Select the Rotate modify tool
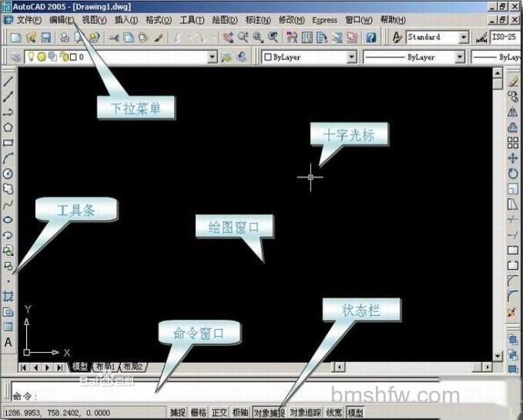 click(513, 173)
